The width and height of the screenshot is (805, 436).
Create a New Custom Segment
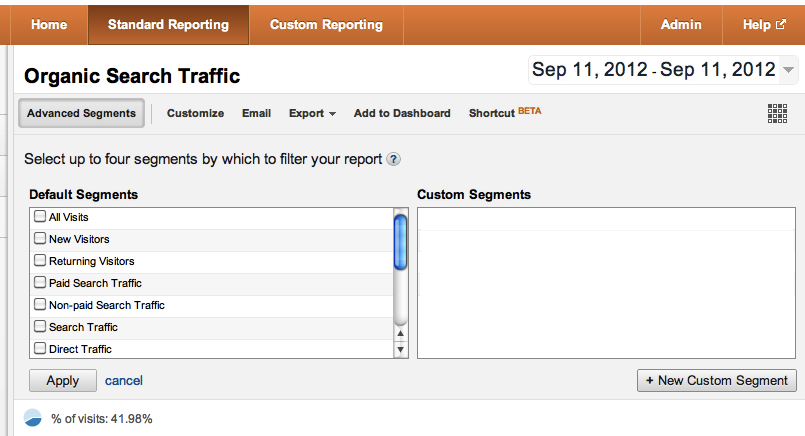click(x=717, y=381)
